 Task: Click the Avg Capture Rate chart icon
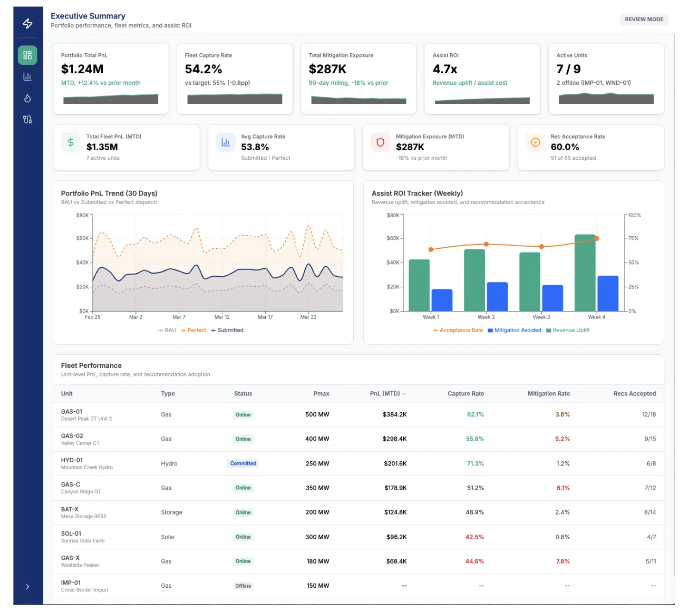(x=225, y=142)
